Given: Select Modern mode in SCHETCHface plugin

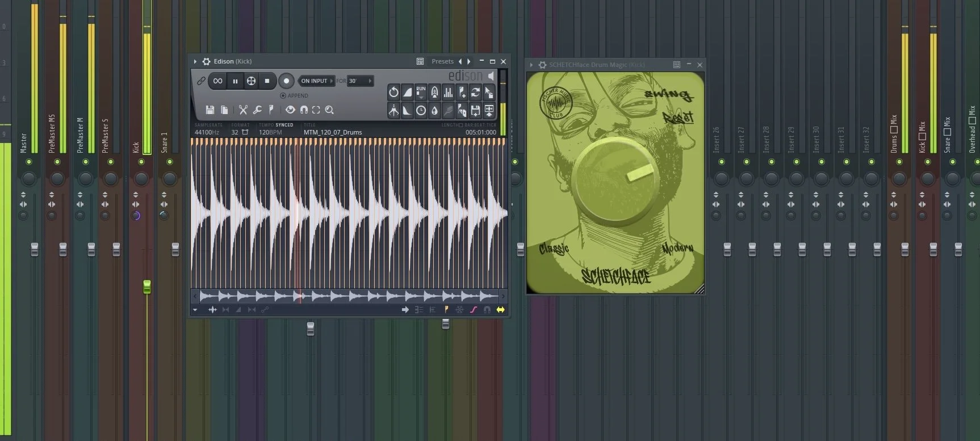Looking at the screenshot, I should coord(677,247).
